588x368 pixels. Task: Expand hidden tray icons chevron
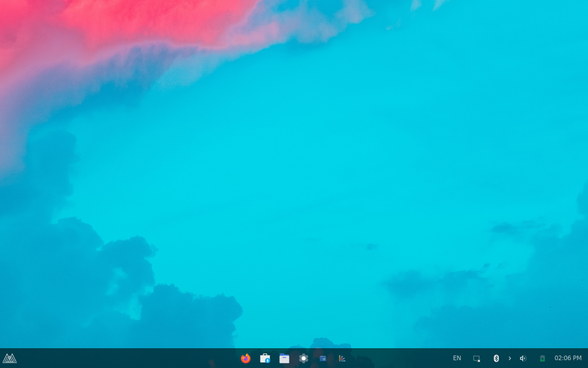click(509, 358)
